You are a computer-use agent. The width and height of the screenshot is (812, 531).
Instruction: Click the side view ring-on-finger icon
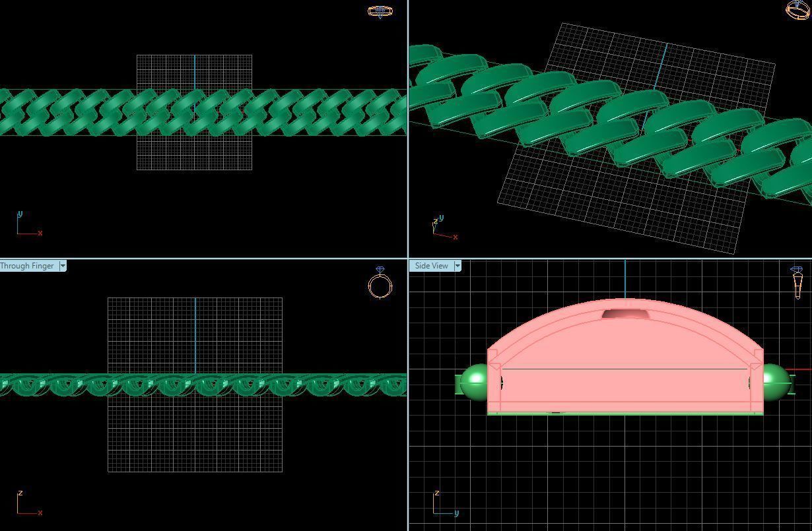pyautogui.click(x=797, y=283)
